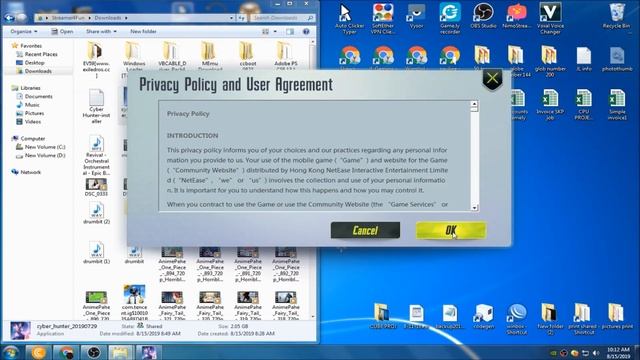Click the Search Downloads field
The height and width of the screenshot is (360, 640).
(x=282, y=18)
